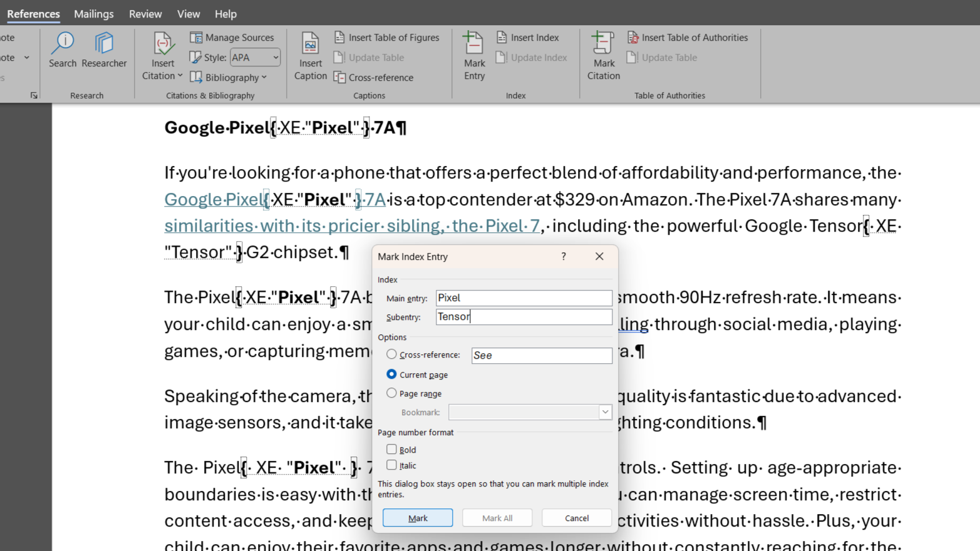The width and height of the screenshot is (980, 551).
Task: Follow the similarities with pricier sibling link
Action: click(352, 225)
